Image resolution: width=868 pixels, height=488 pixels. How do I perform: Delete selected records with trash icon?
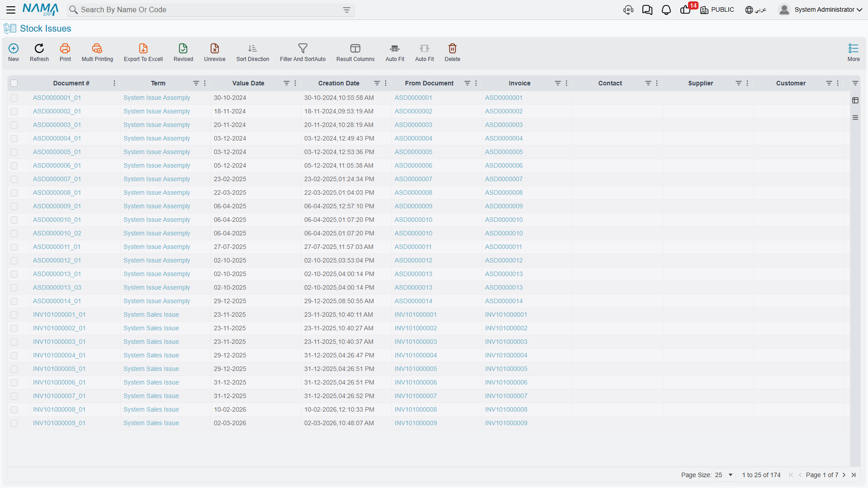point(453,48)
